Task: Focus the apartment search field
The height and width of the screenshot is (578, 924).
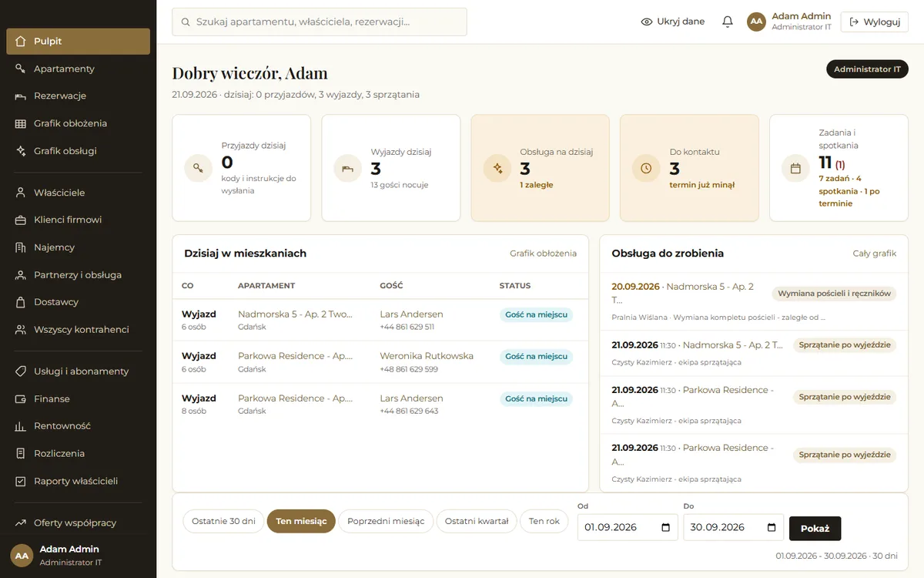Action: pyautogui.click(x=319, y=22)
